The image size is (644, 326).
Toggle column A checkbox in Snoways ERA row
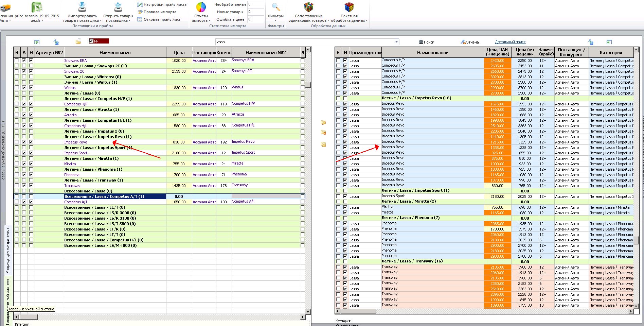pyautogui.click(x=24, y=61)
